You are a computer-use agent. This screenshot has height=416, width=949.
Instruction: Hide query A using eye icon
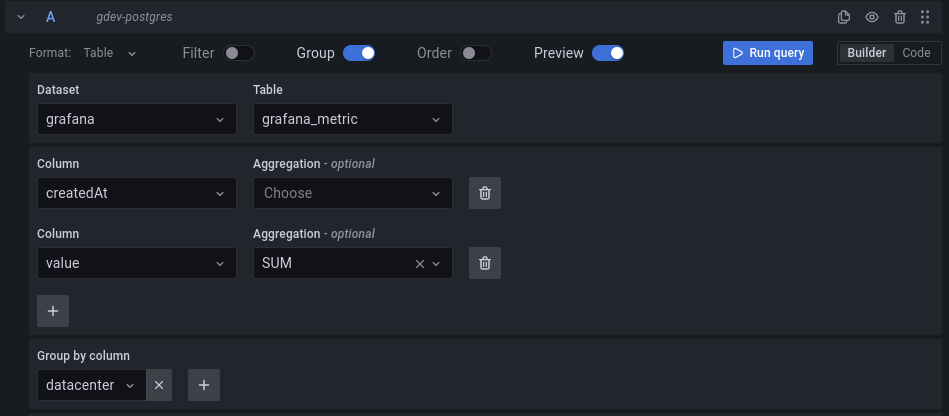(872, 17)
